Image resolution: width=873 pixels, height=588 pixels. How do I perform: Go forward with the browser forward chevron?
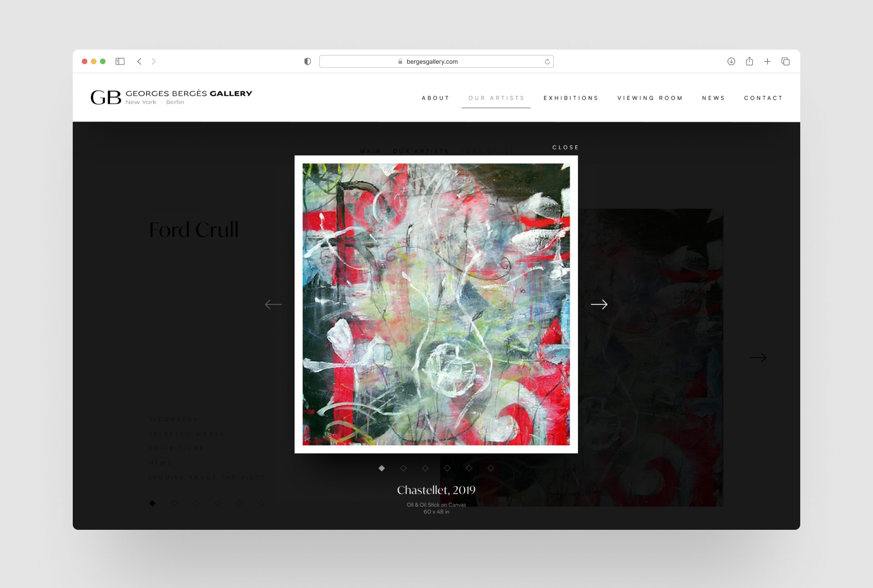(x=154, y=61)
